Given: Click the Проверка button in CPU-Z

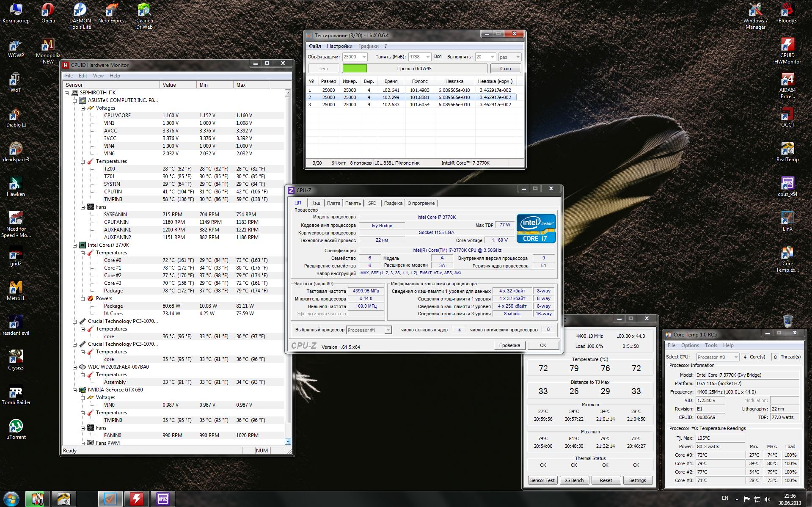Looking at the screenshot, I should (509, 345).
